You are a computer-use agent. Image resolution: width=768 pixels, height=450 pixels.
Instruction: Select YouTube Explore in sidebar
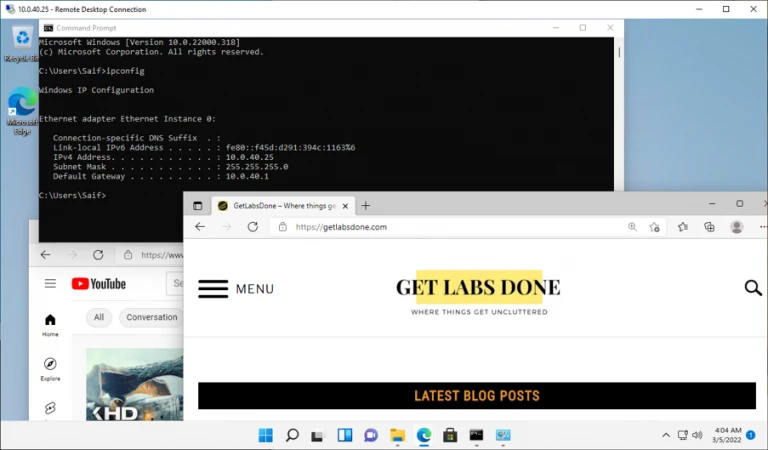50,369
